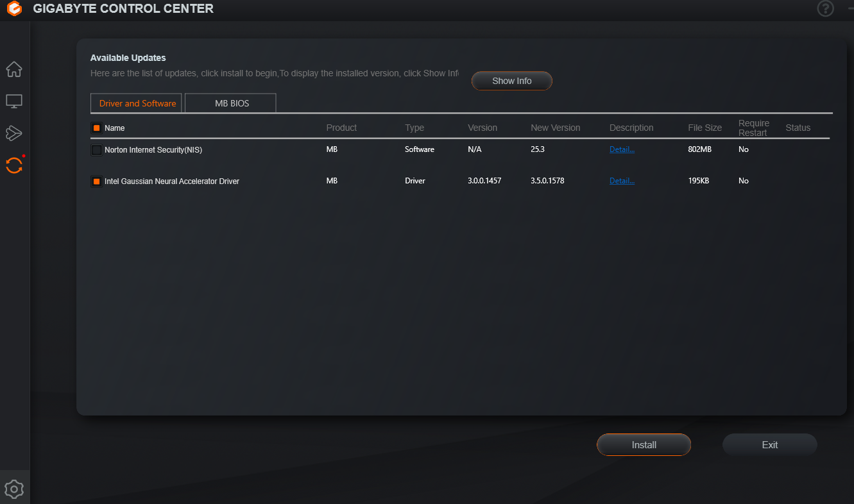This screenshot has height=504, width=854.
Task: Open the Home page in sidebar
Action: (x=14, y=69)
